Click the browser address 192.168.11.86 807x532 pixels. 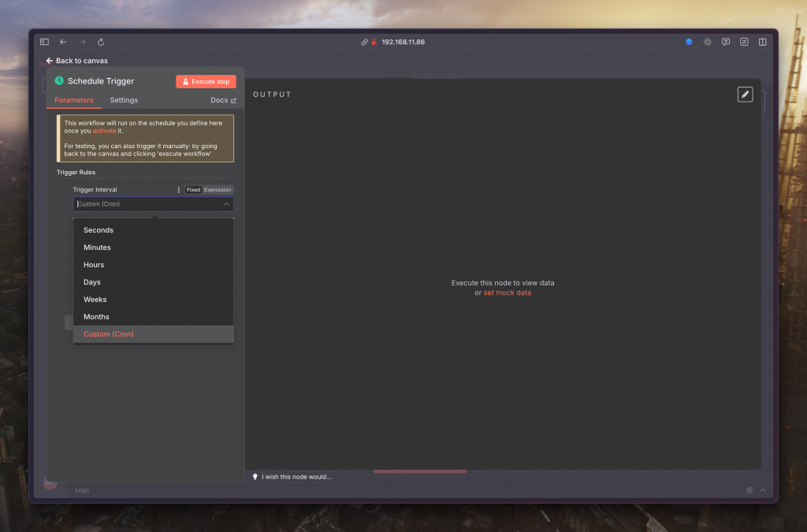pyautogui.click(x=403, y=43)
